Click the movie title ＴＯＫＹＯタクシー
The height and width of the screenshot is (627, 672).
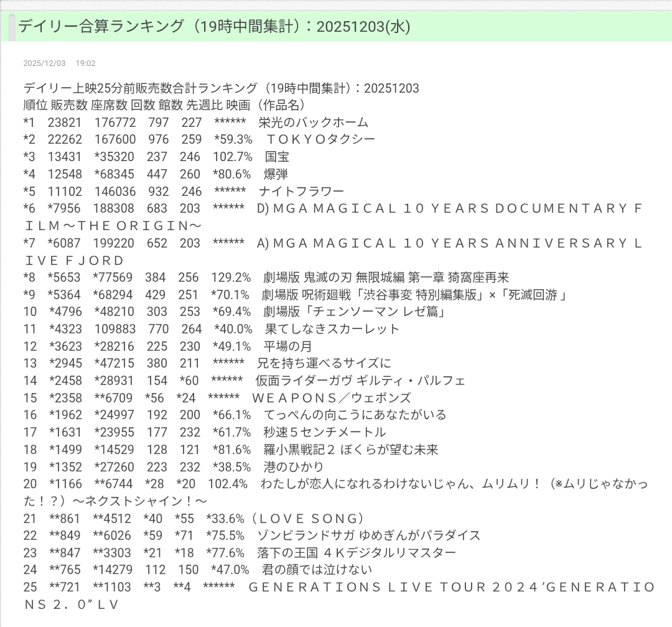pos(320,139)
